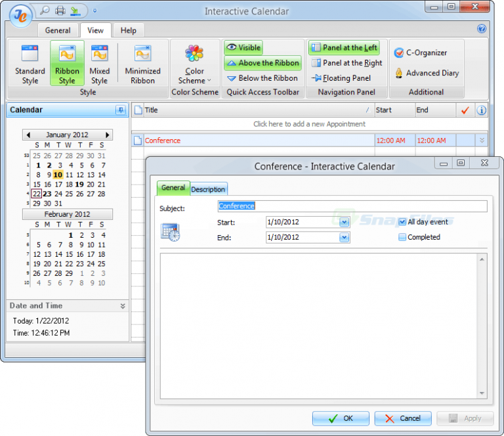Viewport: 504px width, 436px height.
Task: Select Mixed Style
Action: 99,64
